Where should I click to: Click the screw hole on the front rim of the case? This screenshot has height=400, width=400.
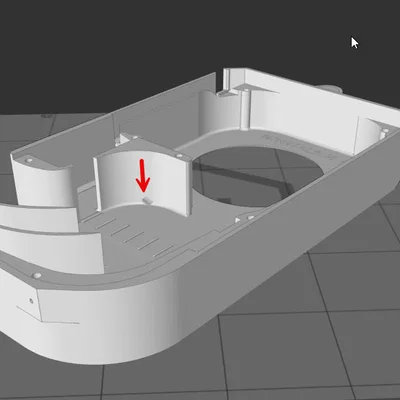coord(37,275)
